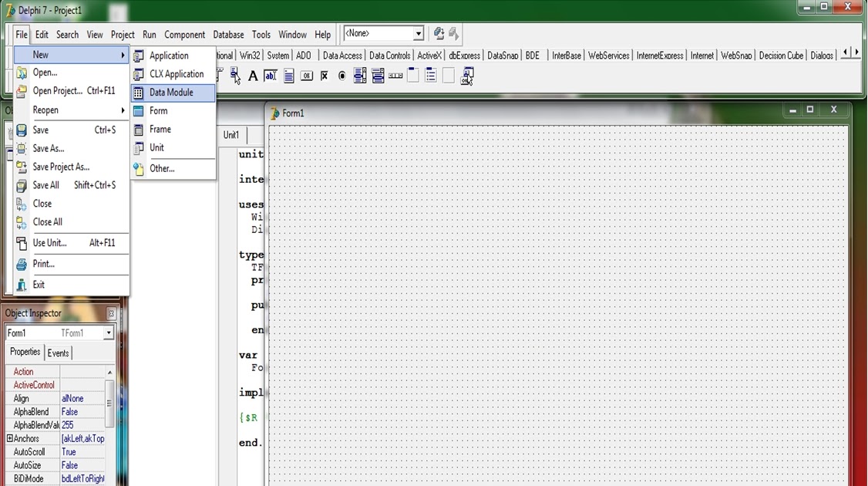Switch to the Decision Cube palette tab
The image size is (868, 486).
(781, 56)
